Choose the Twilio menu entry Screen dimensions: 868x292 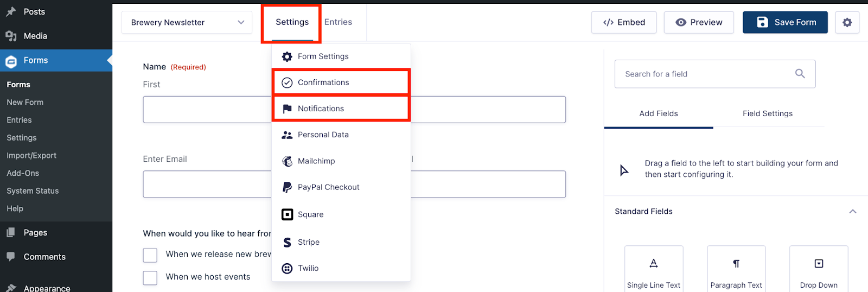point(341,268)
